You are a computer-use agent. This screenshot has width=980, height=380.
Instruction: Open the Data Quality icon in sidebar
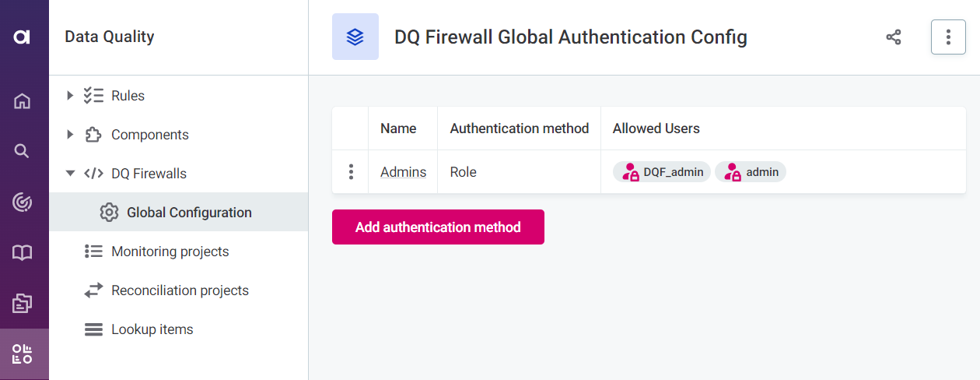click(23, 354)
